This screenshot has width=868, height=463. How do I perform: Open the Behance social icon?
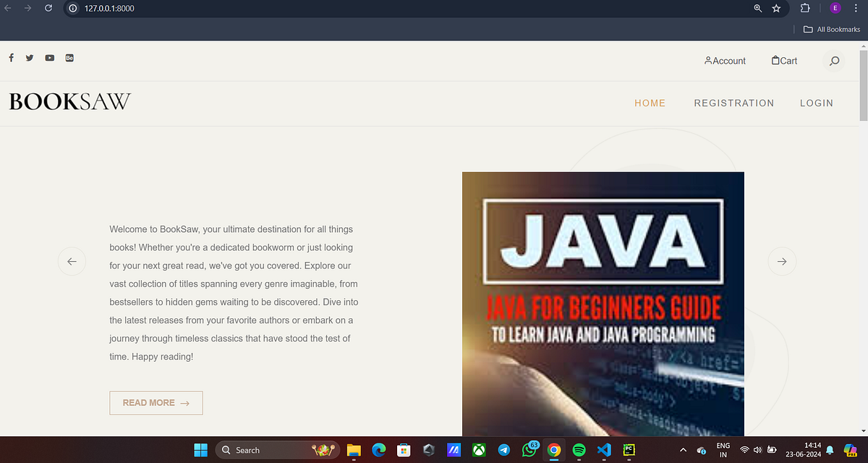click(69, 58)
